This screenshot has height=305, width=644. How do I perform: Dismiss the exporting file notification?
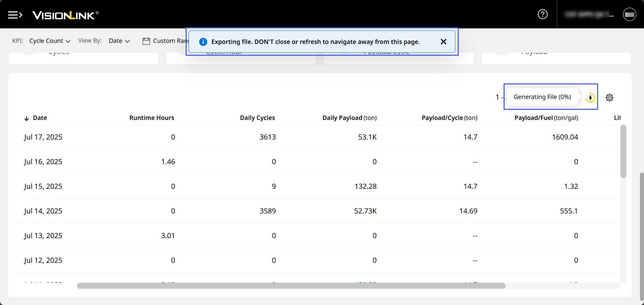click(443, 42)
